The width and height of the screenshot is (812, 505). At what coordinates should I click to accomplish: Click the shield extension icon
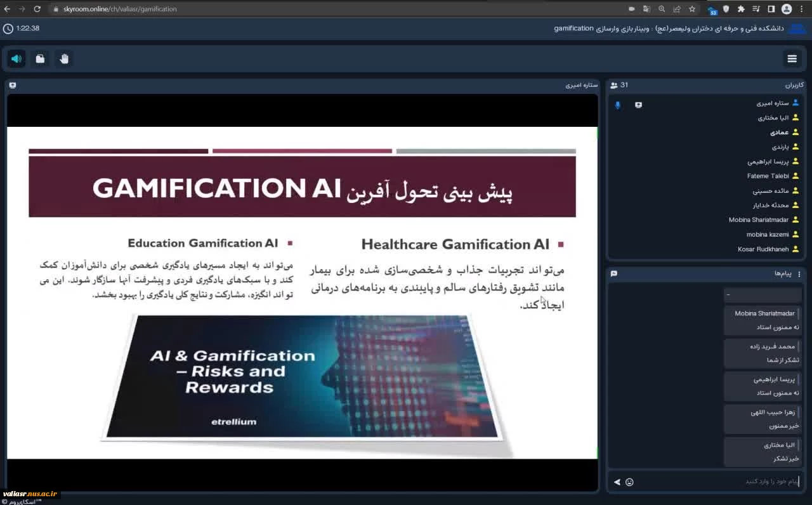click(726, 9)
